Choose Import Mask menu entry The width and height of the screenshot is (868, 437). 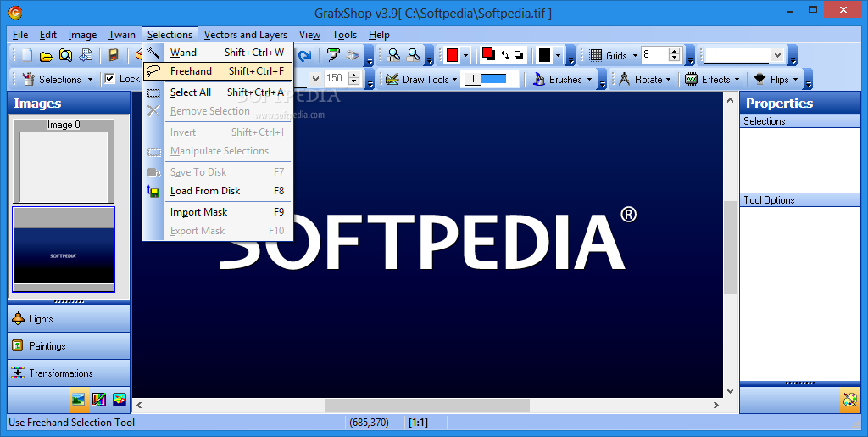coord(218,212)
